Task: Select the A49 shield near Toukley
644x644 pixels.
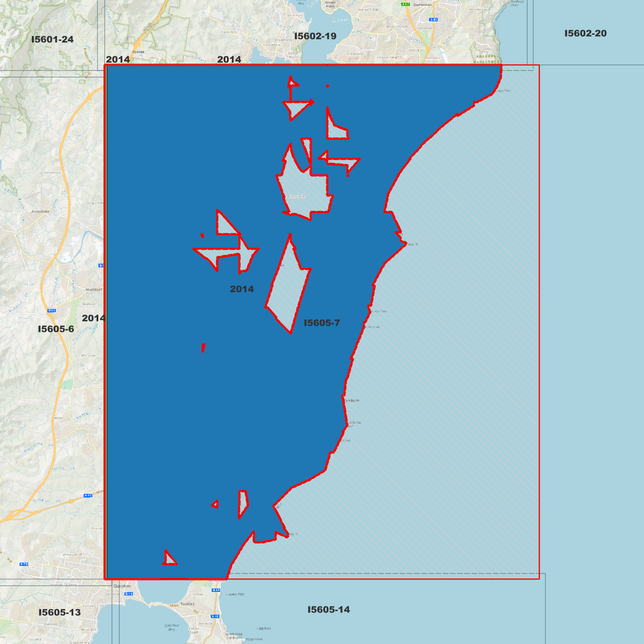Action: pos(215,590)
